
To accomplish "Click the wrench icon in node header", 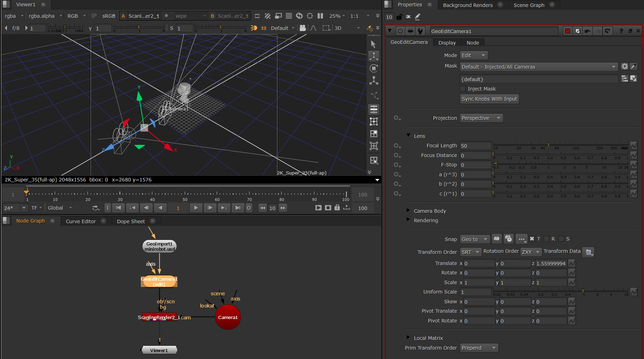I will click(420, 31).
